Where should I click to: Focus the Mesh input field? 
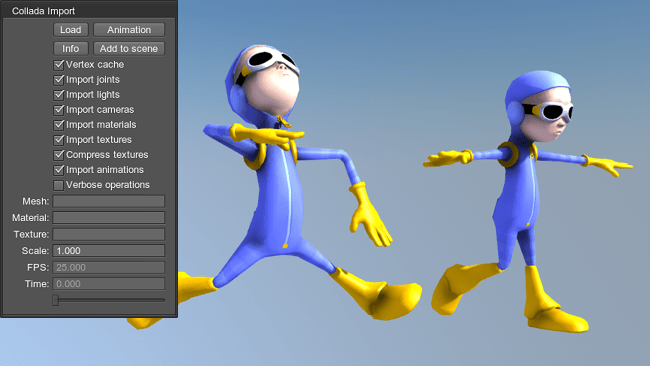coord(109,201)
